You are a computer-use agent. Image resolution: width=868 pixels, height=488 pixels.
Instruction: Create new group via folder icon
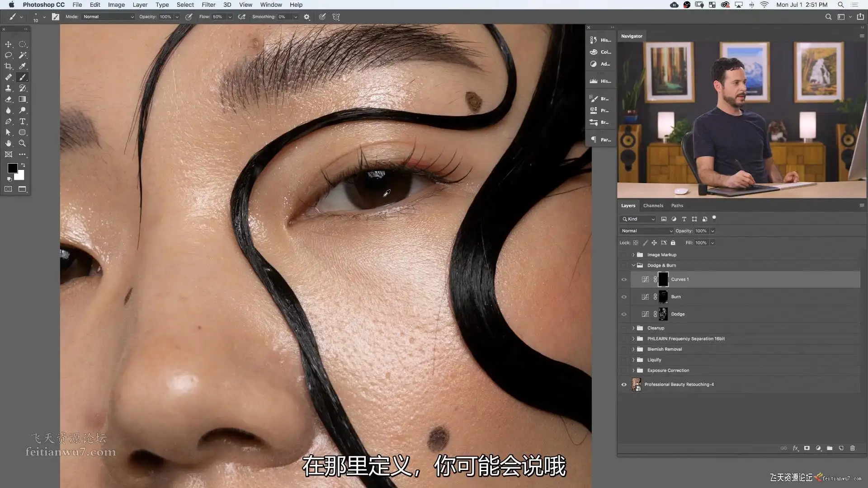[830, 448]
